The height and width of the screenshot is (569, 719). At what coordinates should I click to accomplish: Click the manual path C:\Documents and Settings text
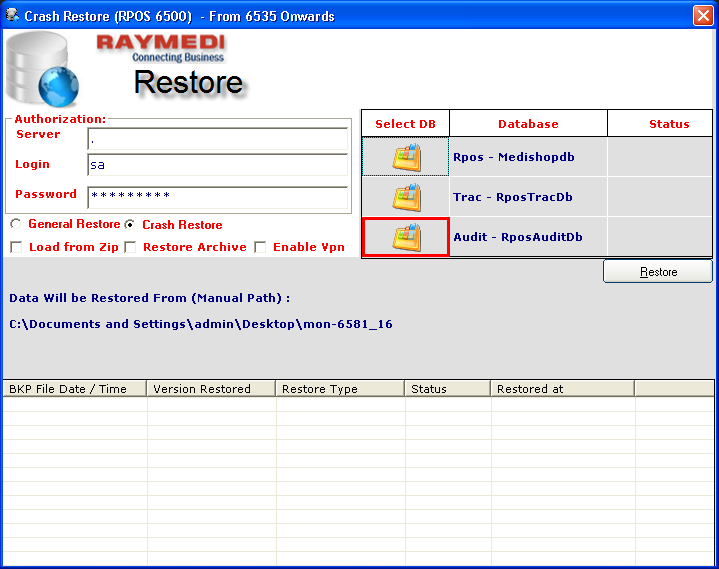point(201,324)
